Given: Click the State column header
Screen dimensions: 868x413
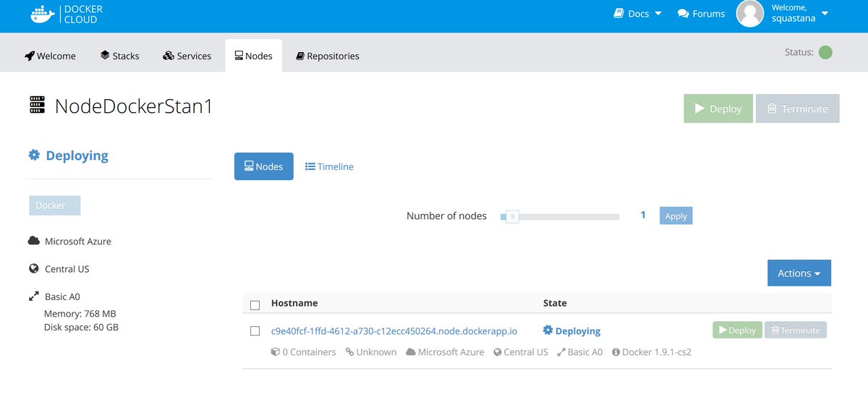Looking at the screenshot, I should 555,303.
